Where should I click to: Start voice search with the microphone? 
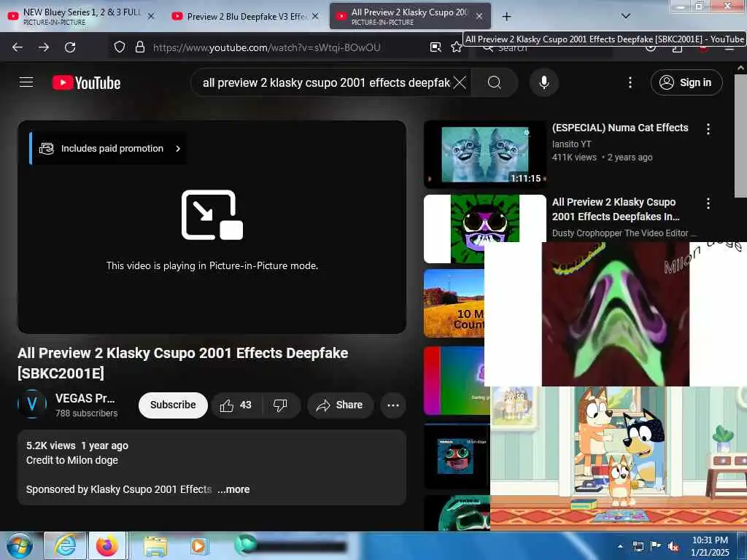[543, 82]
